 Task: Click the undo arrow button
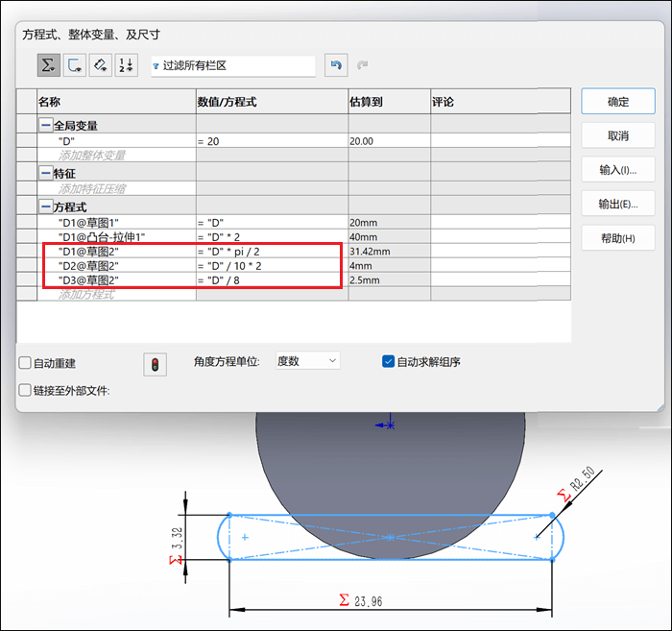tap(336, 65)
